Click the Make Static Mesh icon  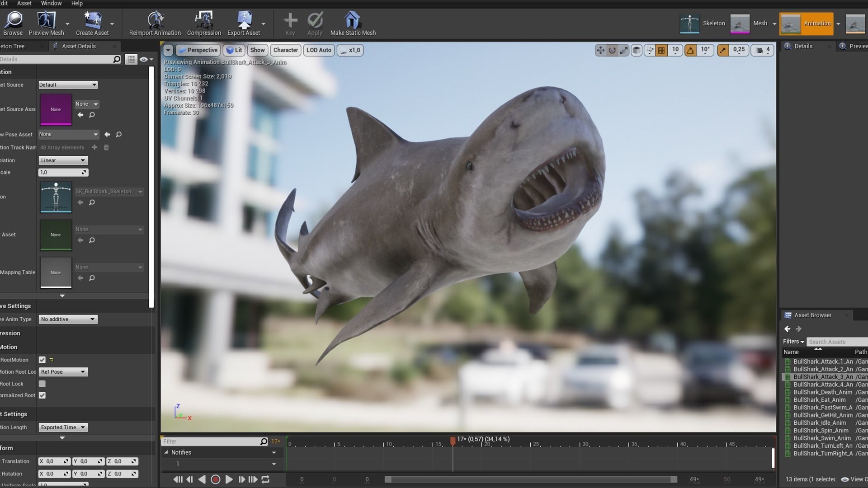click(x=352, y=20)
